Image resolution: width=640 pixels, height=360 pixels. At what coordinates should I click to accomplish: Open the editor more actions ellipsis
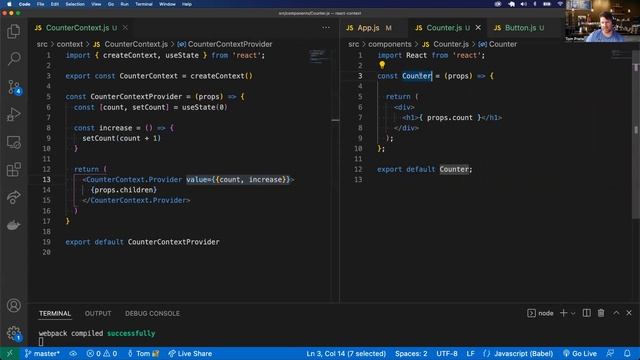coord(326,28)
